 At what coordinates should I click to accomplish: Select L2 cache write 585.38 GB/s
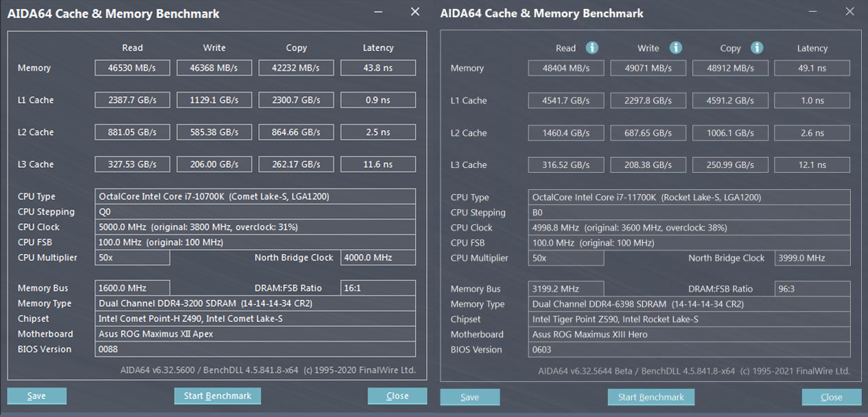pos(214,132)
